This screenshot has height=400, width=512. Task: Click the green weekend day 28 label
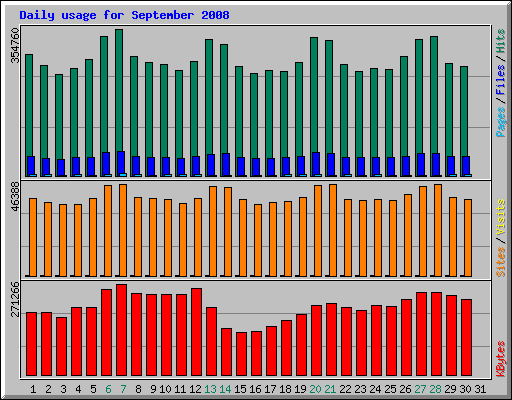pyautogui.click(x=435, y=389)
